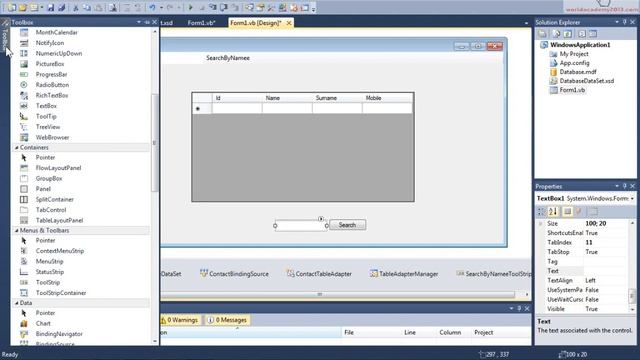Screen dimensions: 640x360
Task: Open Properties panel window options dropdown
Action: tap(617, 186)
